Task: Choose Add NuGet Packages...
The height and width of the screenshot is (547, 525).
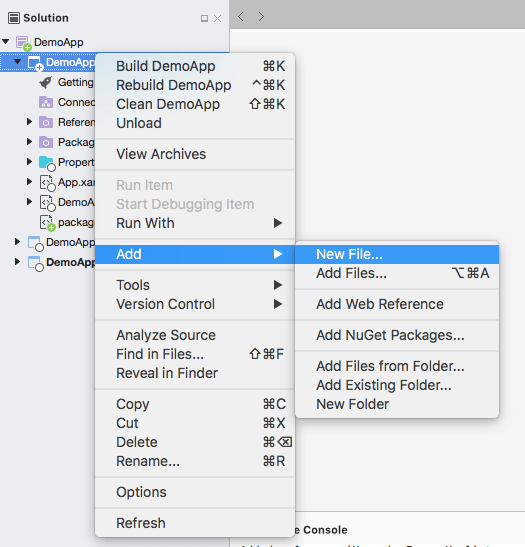Action: (397, 335)
